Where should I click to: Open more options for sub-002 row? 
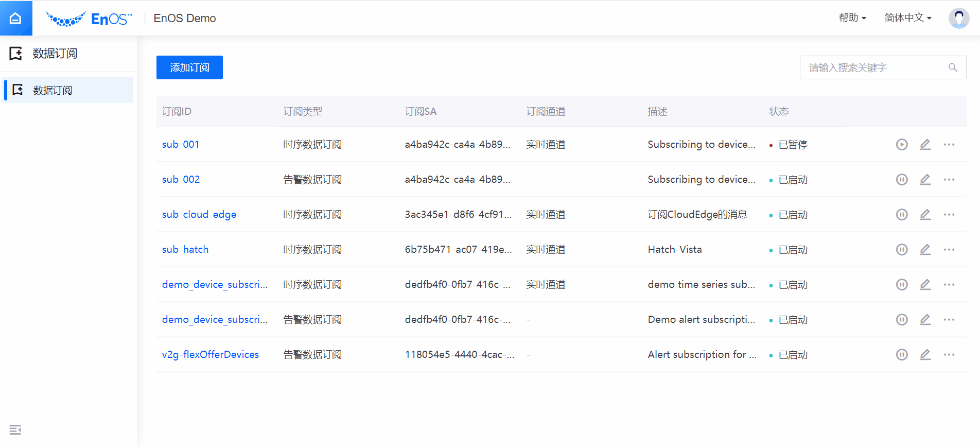click(x=949, y=180)
